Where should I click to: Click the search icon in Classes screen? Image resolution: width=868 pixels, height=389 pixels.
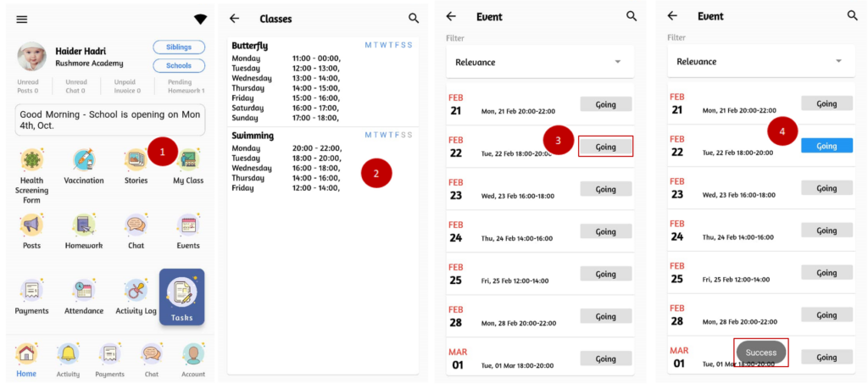click(x=414, y=18)
